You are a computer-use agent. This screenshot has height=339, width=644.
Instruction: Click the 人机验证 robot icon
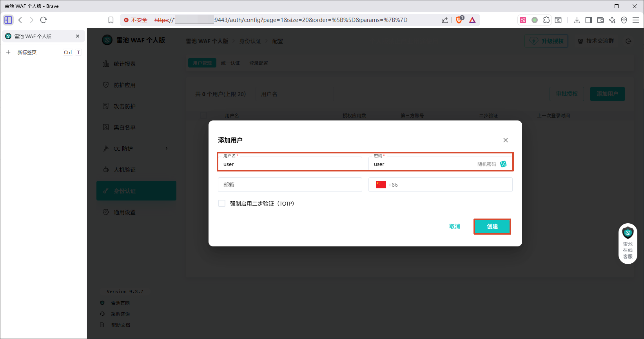pyautogui.click(x=106, y=169)
